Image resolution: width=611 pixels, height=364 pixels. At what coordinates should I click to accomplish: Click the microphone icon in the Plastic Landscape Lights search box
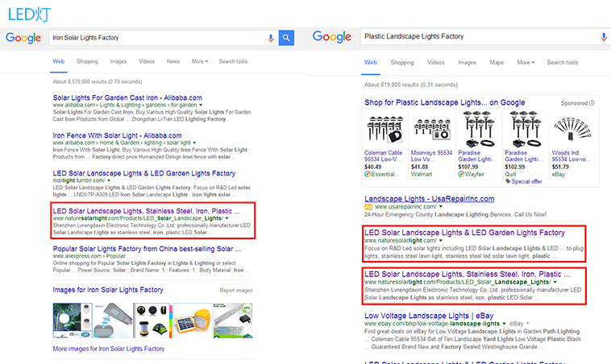604,36
